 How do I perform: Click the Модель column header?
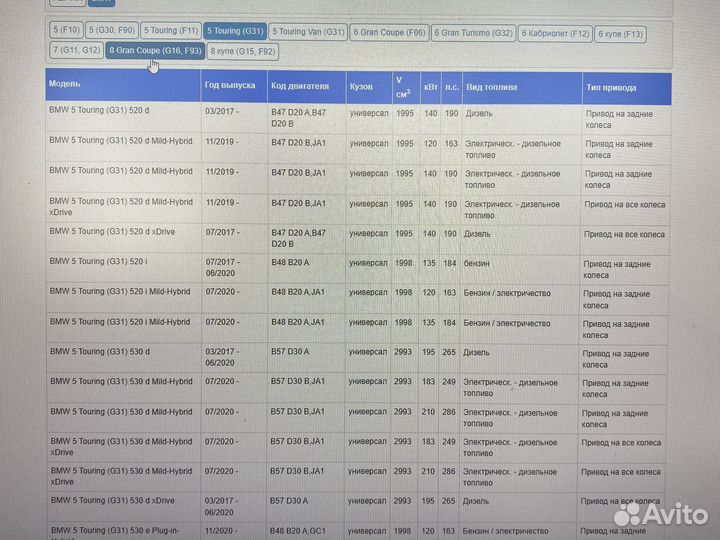65,84
